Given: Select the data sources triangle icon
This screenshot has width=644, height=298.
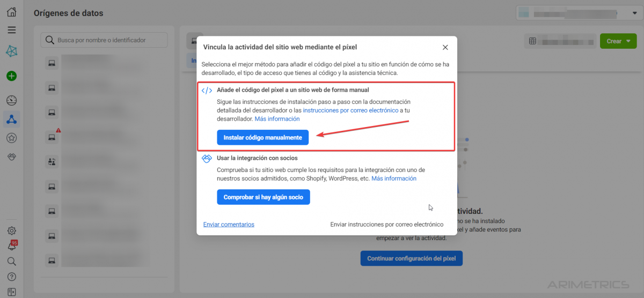Looking at the screenshot, I should pyautogui.click(x=11, y=119).
